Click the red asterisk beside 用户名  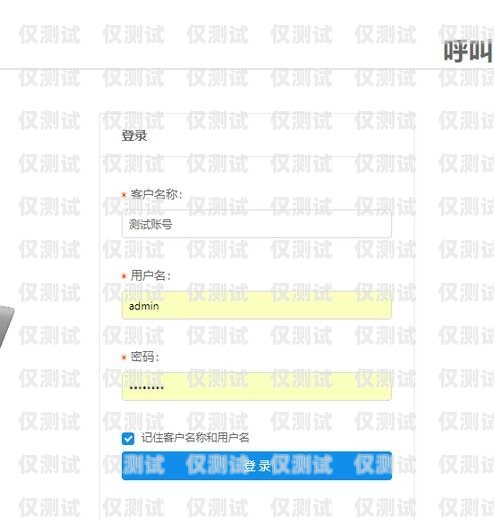point(124,276)
